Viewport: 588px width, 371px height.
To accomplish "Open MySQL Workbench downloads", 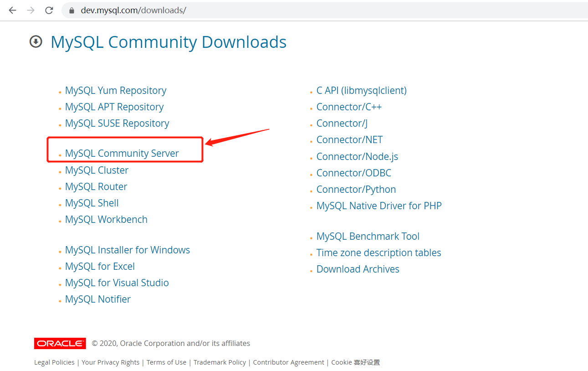I will click(106, 219).
